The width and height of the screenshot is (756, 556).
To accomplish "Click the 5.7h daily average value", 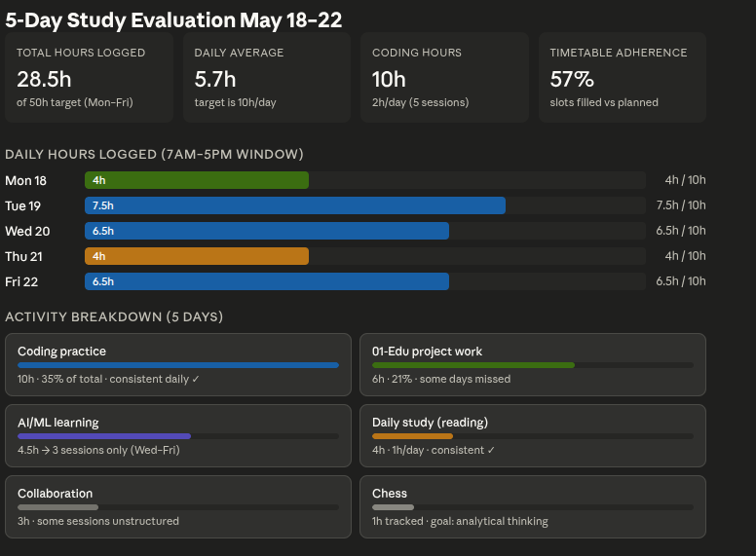I will click(215, 80).
